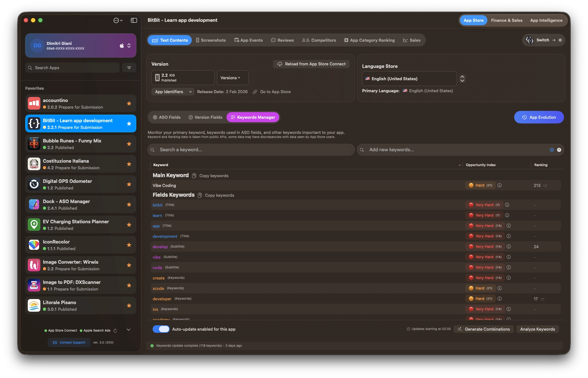The height and width of the screenshot is (378, 588).
Task: Open the help question mark near the keywords field
Action: (559, 150)
